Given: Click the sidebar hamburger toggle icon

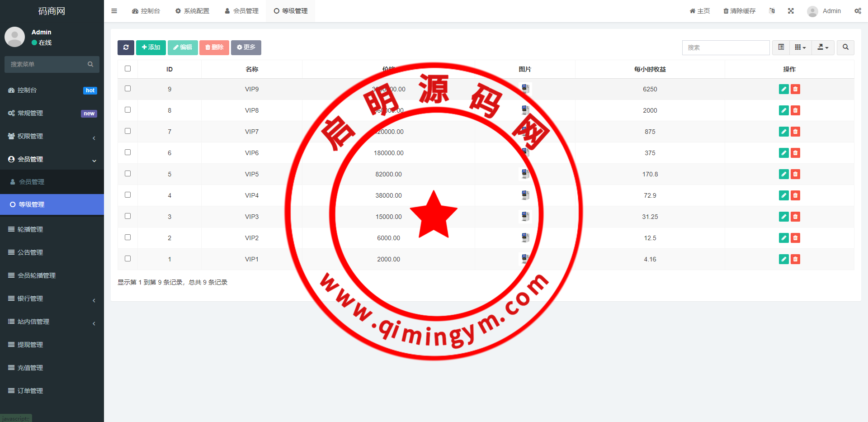Looking at the screenshot, I should 114,11.
